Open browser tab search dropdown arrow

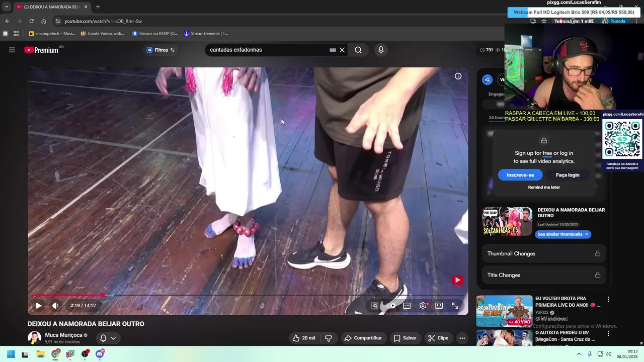pyautogui.click(x=7, y=7)
